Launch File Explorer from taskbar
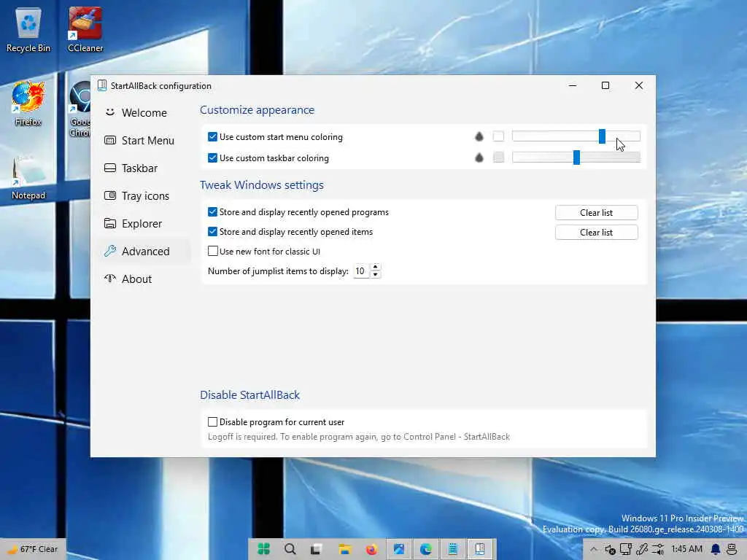The width and height of the screenshot is (747, 560). pos(344,549)
